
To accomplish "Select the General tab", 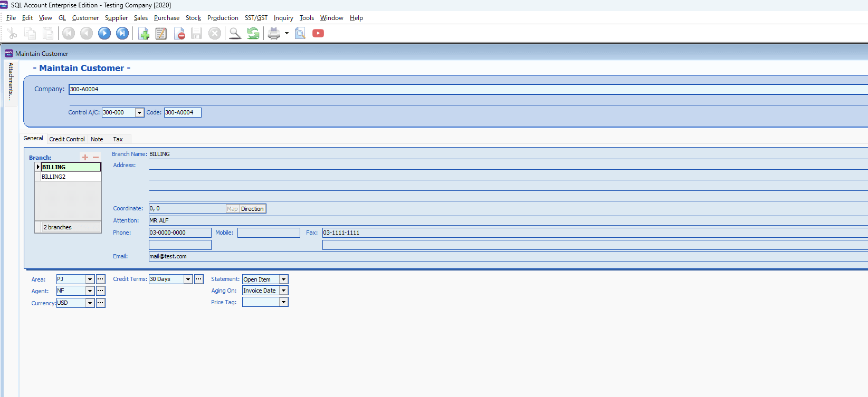I will (33, 138).
